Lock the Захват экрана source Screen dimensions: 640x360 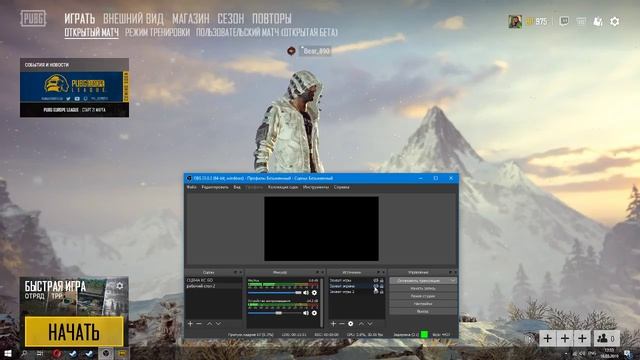click(382, 286)
